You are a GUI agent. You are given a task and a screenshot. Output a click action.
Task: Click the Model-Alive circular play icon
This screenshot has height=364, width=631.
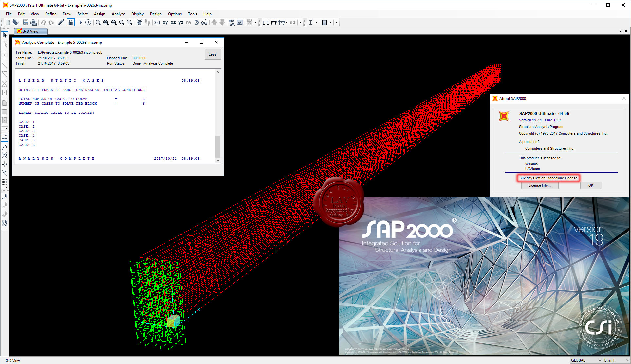point(88,22)
